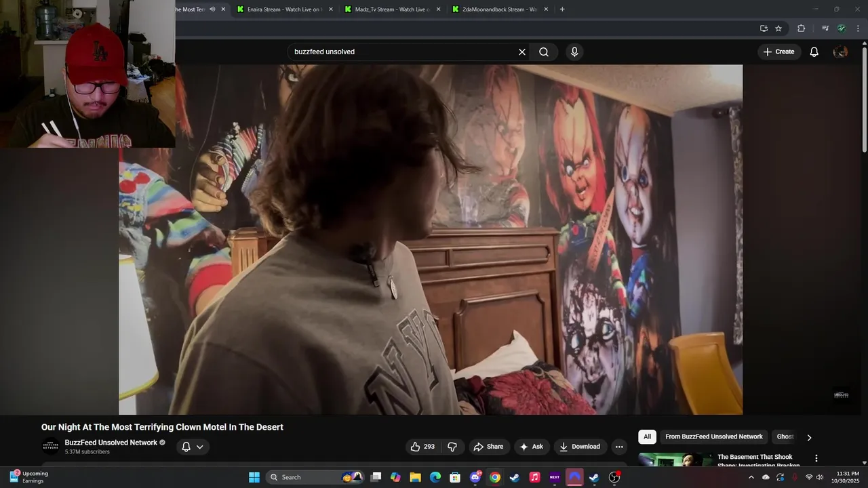
Task: Open the Chrome profile avatar
Action: [x=842, y=28]
